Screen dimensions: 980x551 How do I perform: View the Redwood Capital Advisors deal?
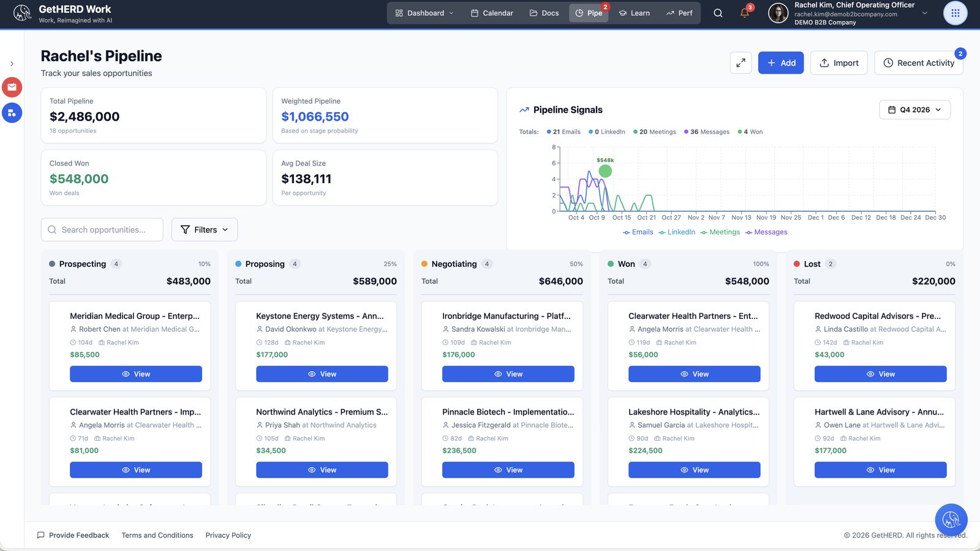tap(881, 374)
